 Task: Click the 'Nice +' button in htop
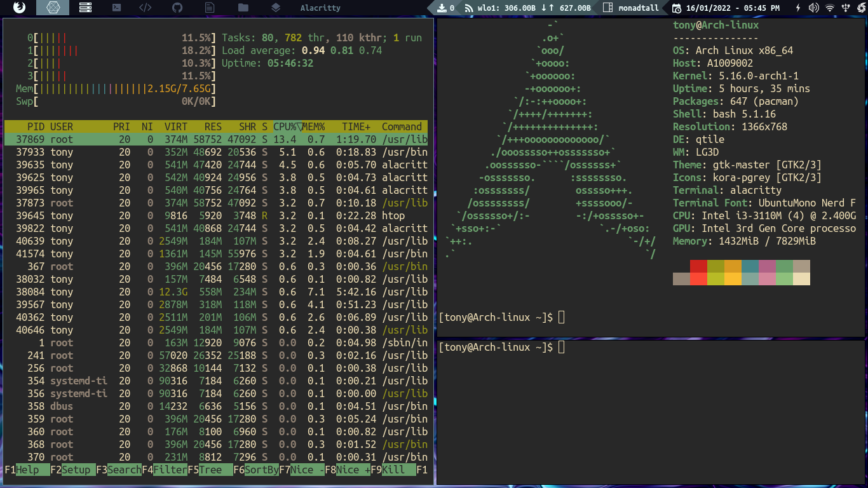point(348,470)
